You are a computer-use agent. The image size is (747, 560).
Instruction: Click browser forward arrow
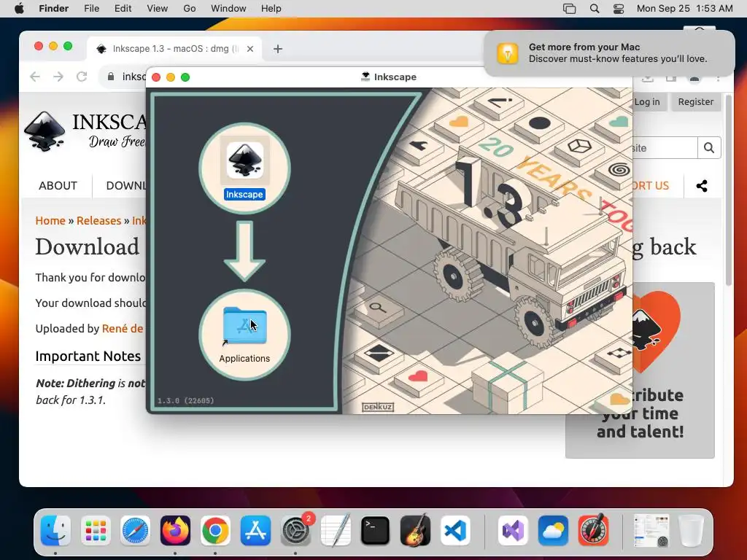58,76
